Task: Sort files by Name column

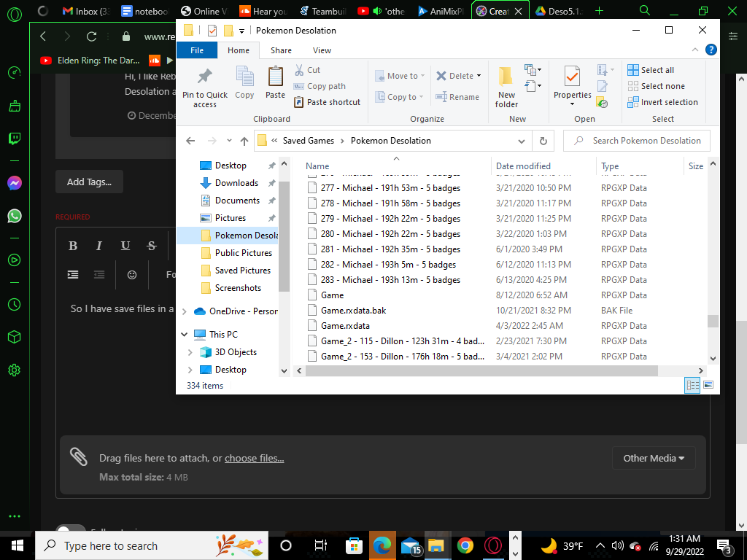Action: click(x=317, y=166)
